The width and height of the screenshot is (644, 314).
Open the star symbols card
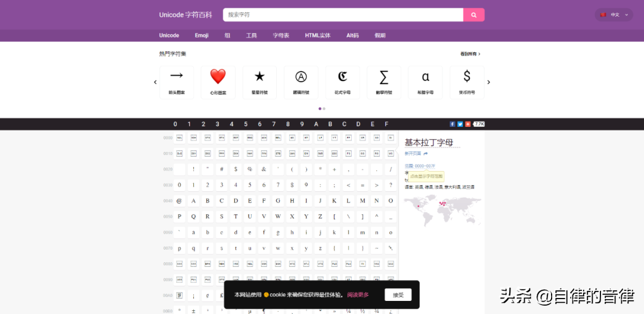[x=259, y=82]
